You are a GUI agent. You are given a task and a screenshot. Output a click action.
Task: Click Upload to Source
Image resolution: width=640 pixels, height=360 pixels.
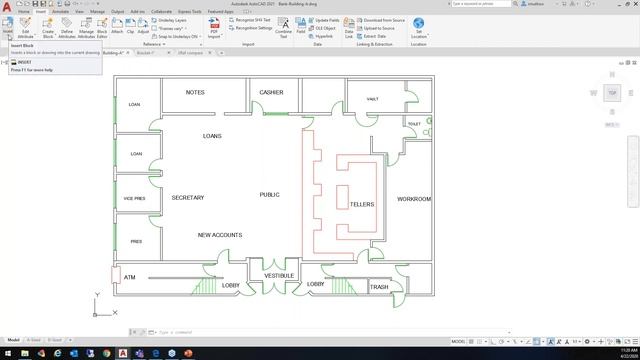point(376,28)
